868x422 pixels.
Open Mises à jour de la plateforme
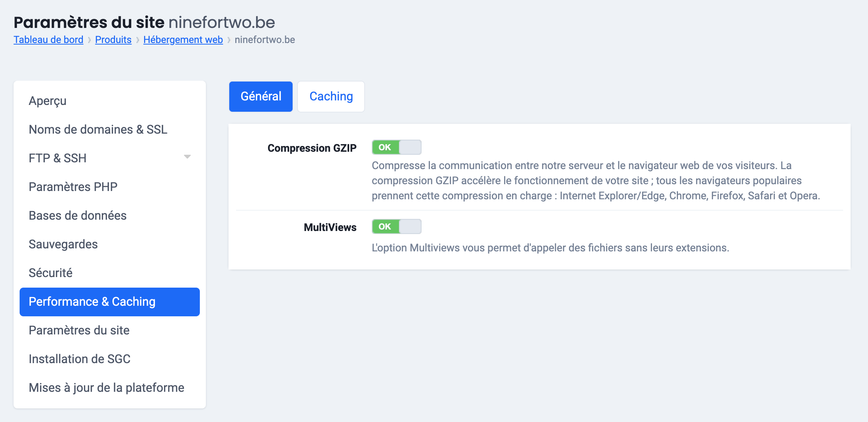(106, 388)
